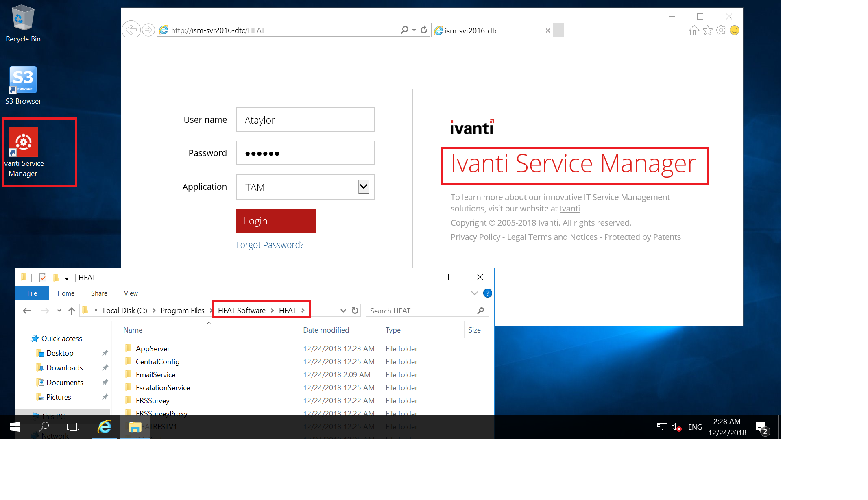Open File Explorer help icon
868x500 pixels.
[487, 293]
